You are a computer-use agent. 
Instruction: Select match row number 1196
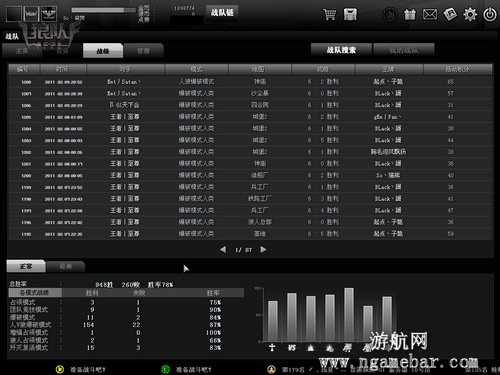pos(250,222)
